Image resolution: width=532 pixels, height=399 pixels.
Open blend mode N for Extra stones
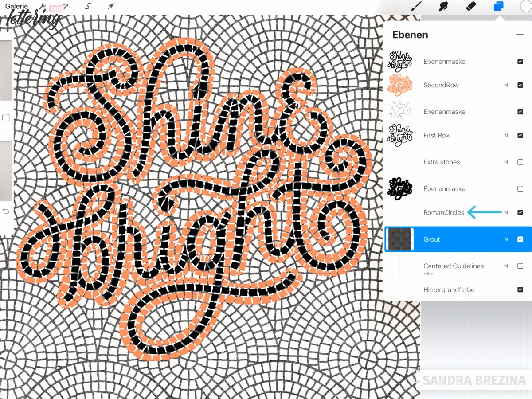506,162
